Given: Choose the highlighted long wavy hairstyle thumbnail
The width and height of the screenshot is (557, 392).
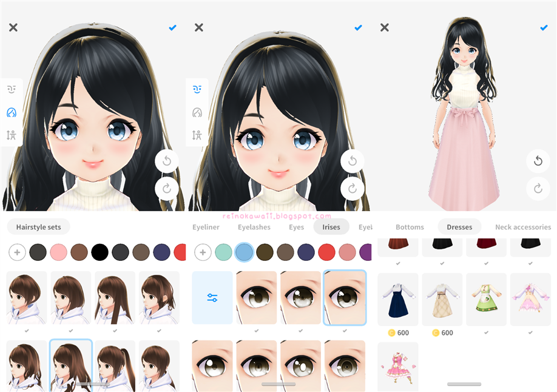Looking at the screenshot, I should [71, 366].
